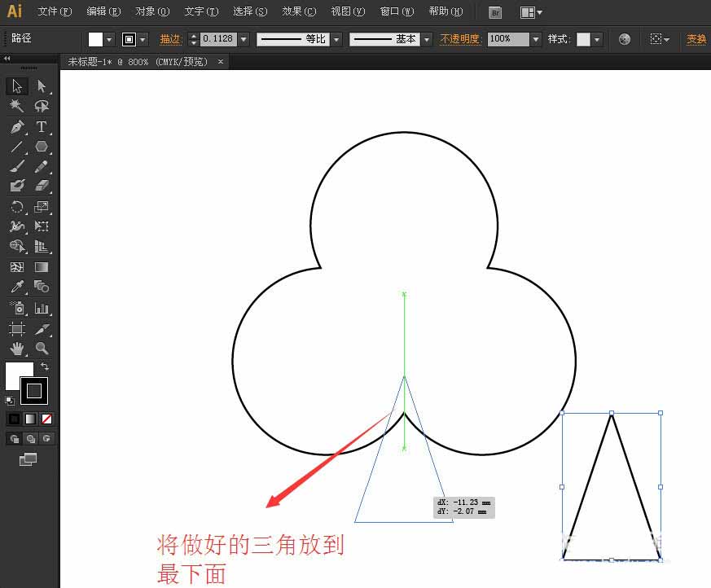This screenshot has width=711, height=588.
Task: Open the Arrange Documents dropdown
Action: point(531,13)
